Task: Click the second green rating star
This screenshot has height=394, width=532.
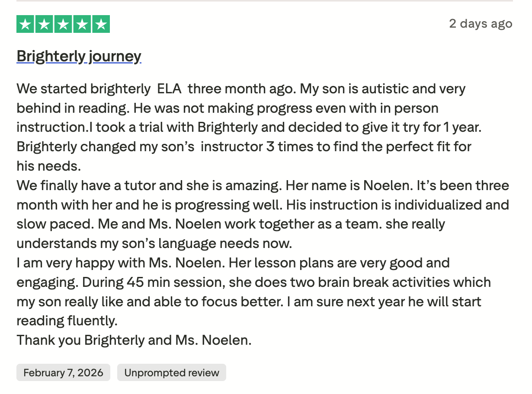Action: [44, 24]
